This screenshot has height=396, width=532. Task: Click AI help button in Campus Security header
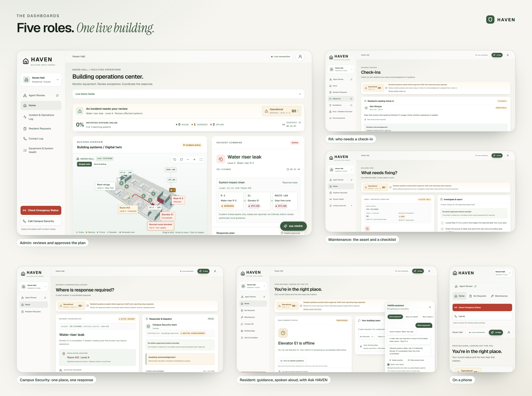coord(203,271)
